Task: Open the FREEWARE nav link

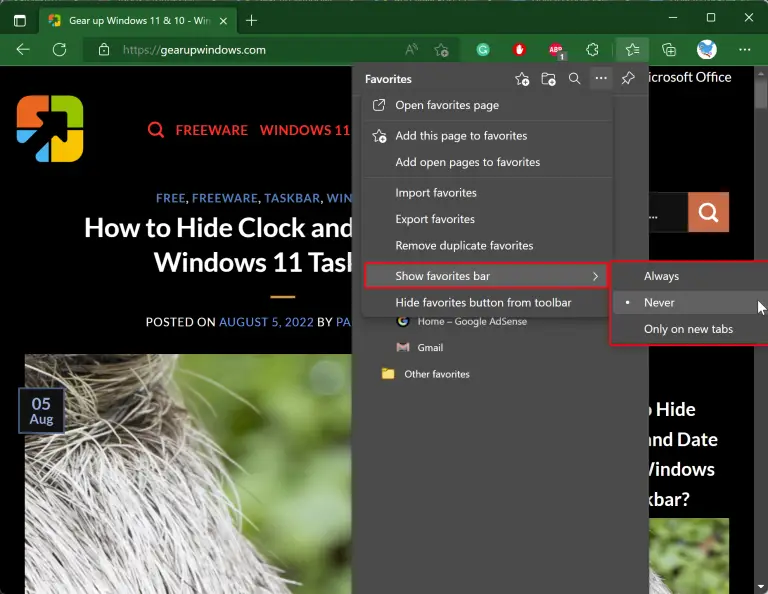Action: 212,130
